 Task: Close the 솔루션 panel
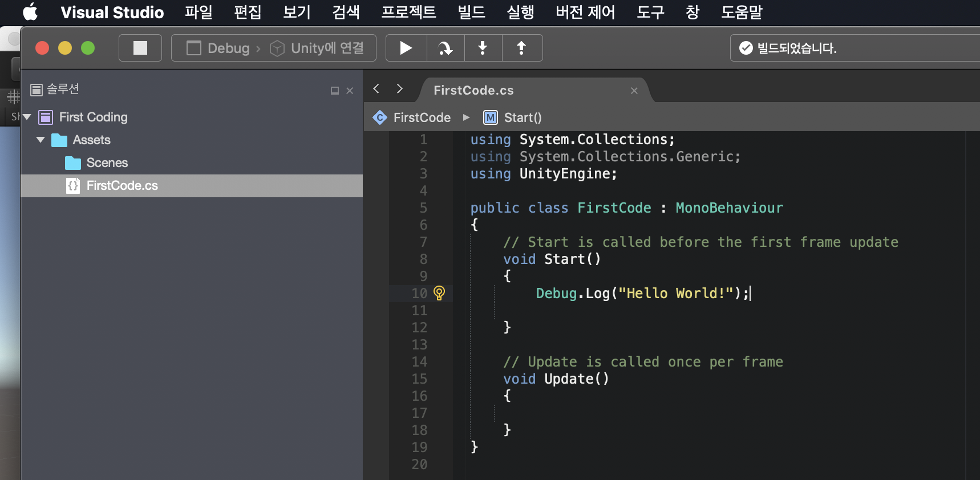click(x=350, y=91)
